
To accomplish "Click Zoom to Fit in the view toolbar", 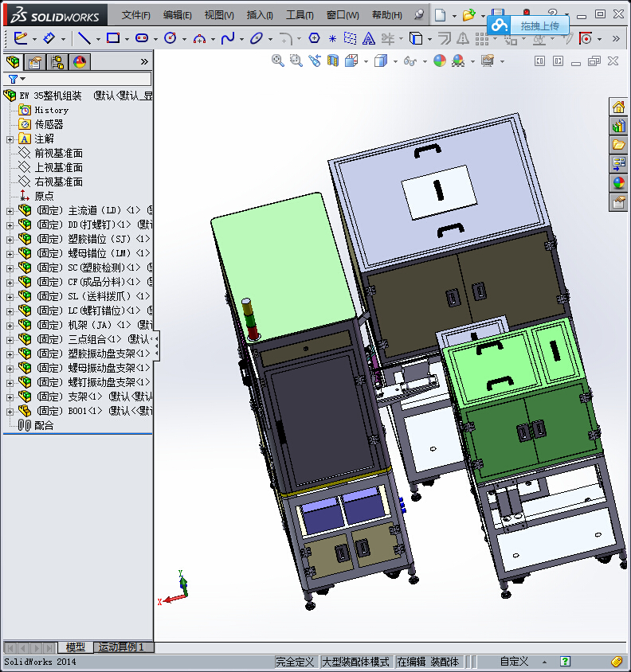I will point(277,61).
